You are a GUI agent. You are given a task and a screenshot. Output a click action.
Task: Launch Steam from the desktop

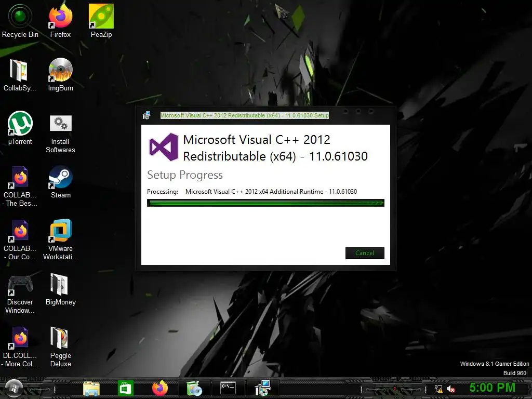coord(60,181)
